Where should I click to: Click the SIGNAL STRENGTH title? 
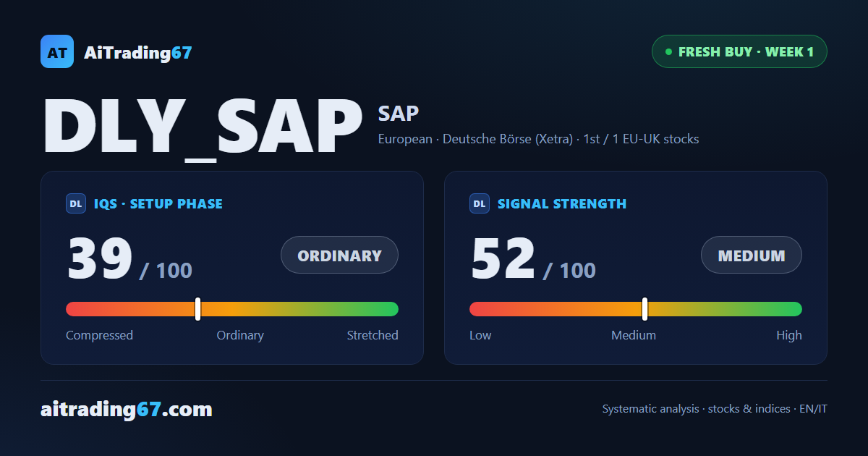(x=562, y=204)
